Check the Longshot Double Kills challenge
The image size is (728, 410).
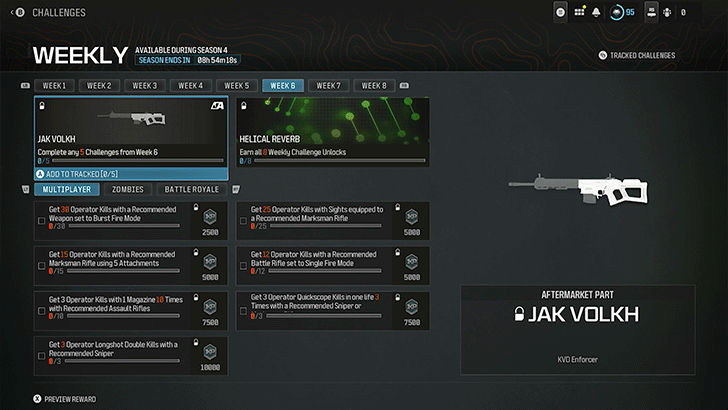pyautogui.click(x=42, y=356)
